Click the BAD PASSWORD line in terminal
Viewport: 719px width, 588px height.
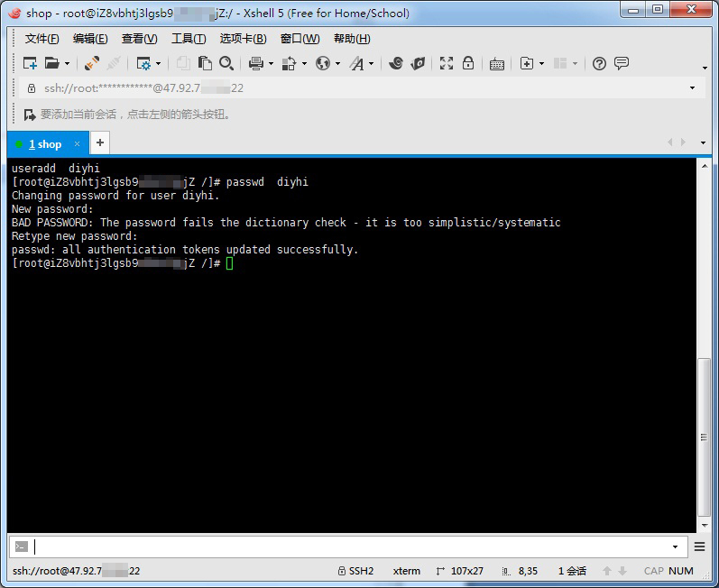point(286,223)
